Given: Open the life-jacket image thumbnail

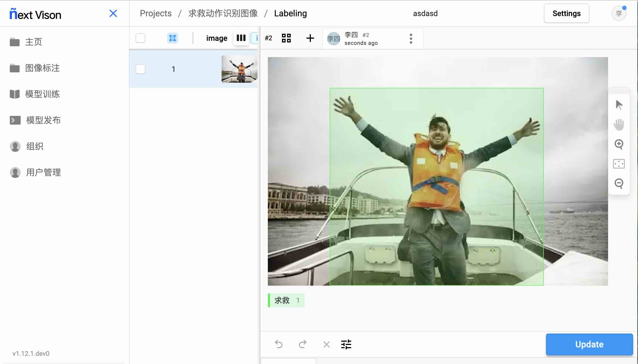Looking at the screenshot, I should [x=239, y=69].
